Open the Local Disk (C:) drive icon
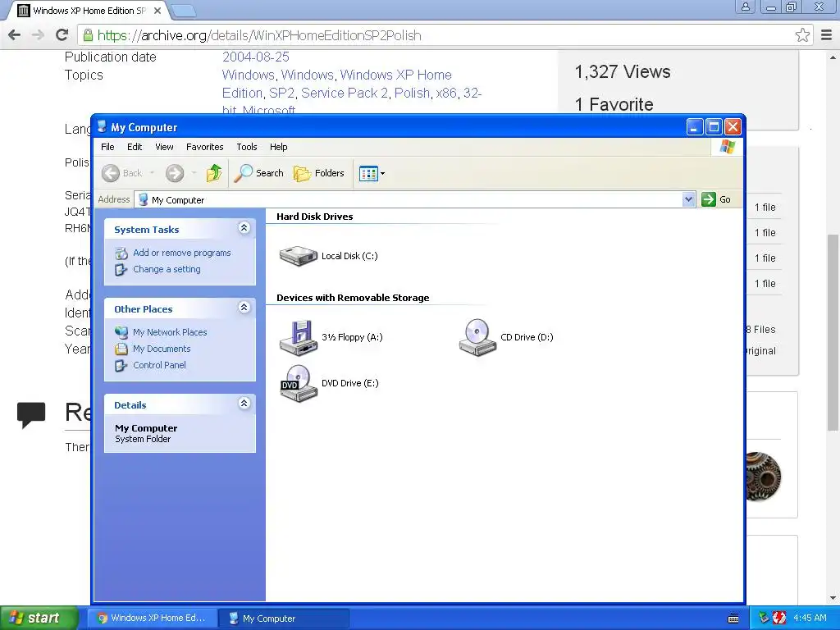The image size is (840, 630). point(299,256)
